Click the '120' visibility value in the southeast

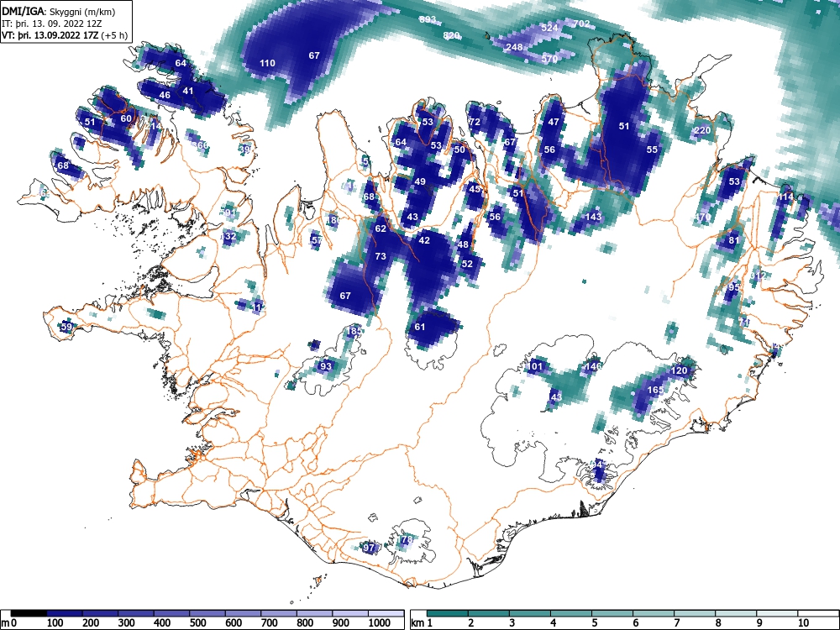pos(679,370)
